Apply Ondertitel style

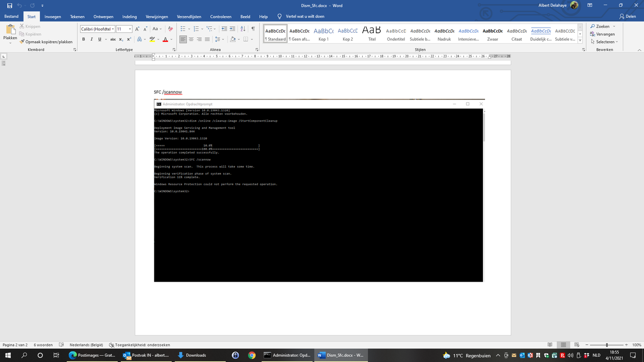(396, 34)
